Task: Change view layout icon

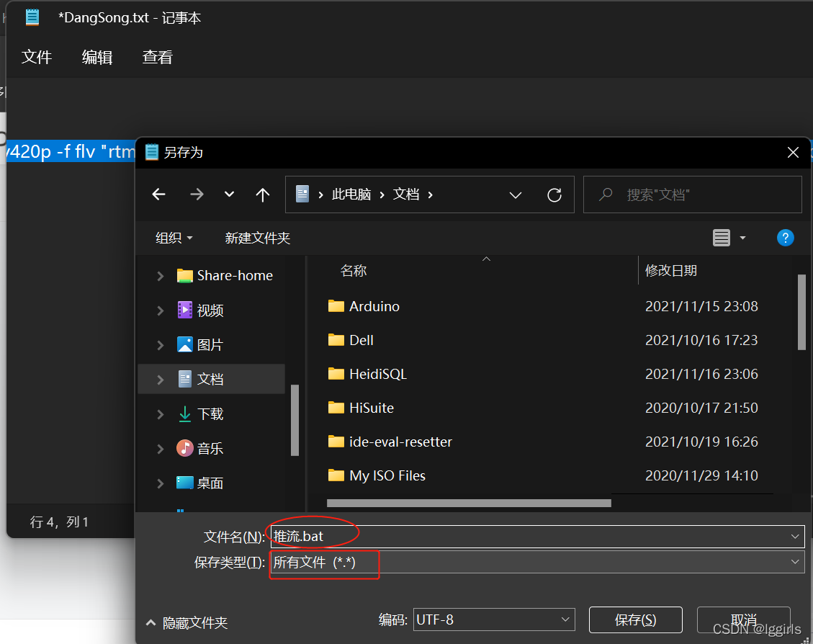Action: coord(722,238)
